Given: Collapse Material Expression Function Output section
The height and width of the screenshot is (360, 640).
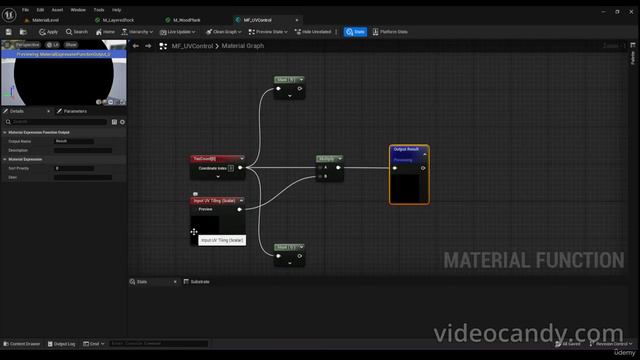Looking at the screenshot, I should (x=5, y=132).
